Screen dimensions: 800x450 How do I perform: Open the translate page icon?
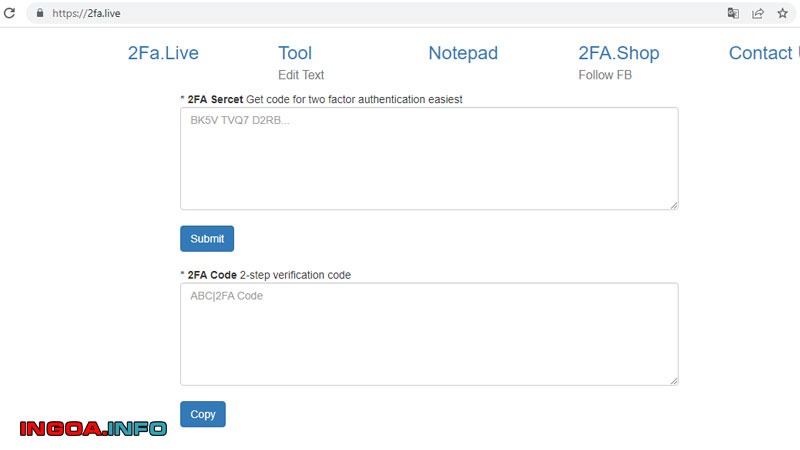[733, 14]
